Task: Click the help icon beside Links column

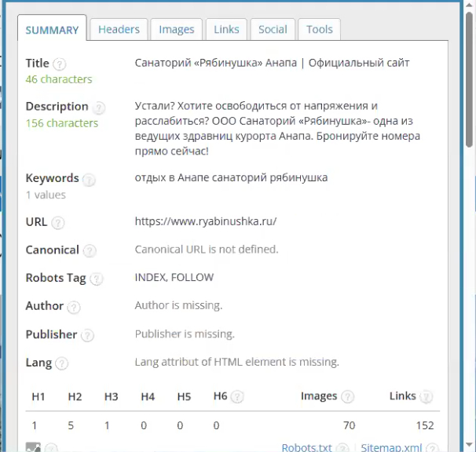Action: (427, 396)
